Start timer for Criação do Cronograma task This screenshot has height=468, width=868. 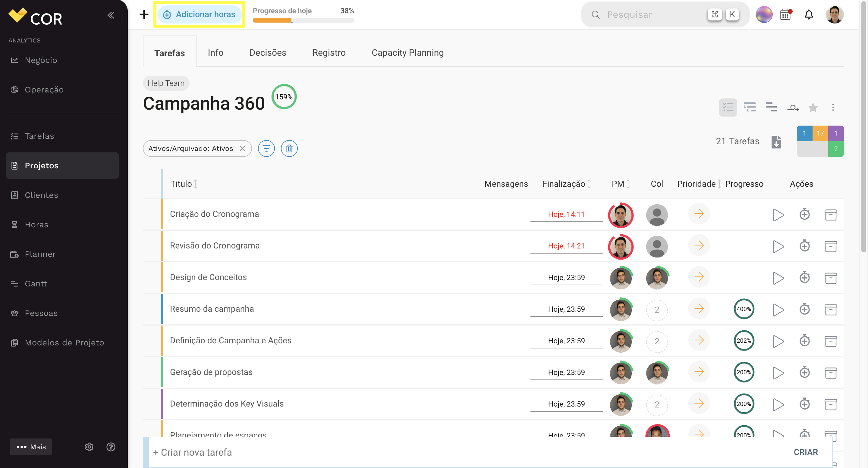tap(778, 214)
